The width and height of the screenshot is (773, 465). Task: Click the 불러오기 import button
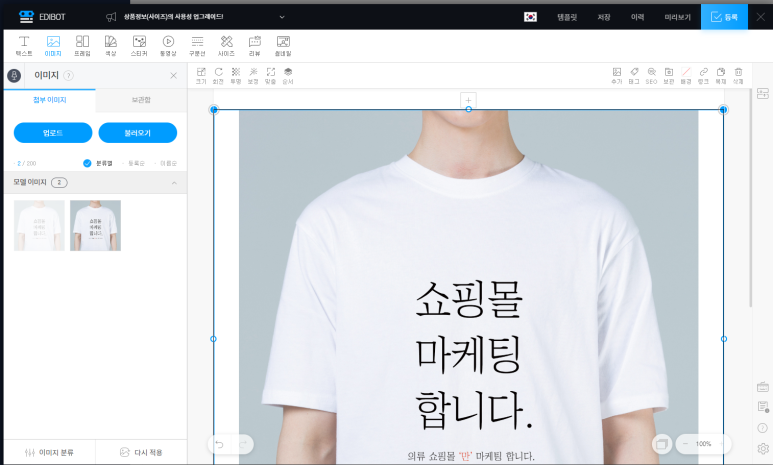point(138,133)
